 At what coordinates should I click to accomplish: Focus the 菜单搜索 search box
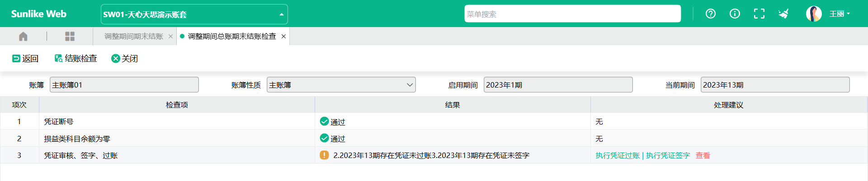coord(572,14)
